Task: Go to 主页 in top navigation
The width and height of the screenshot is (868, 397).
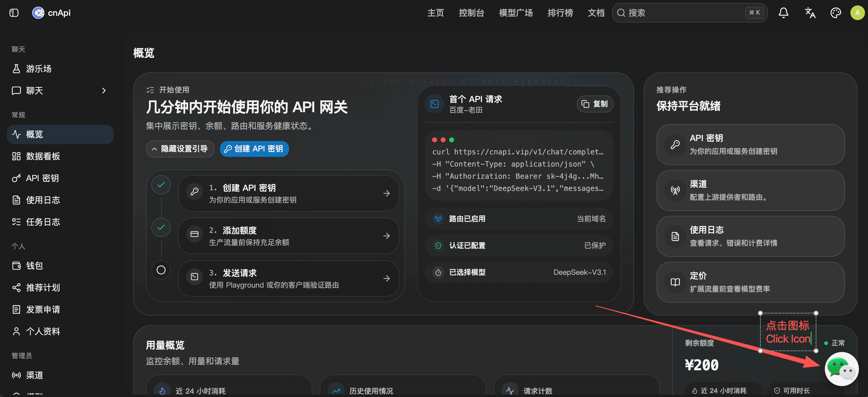Action: pyautogui.click(x=435, y=13)
